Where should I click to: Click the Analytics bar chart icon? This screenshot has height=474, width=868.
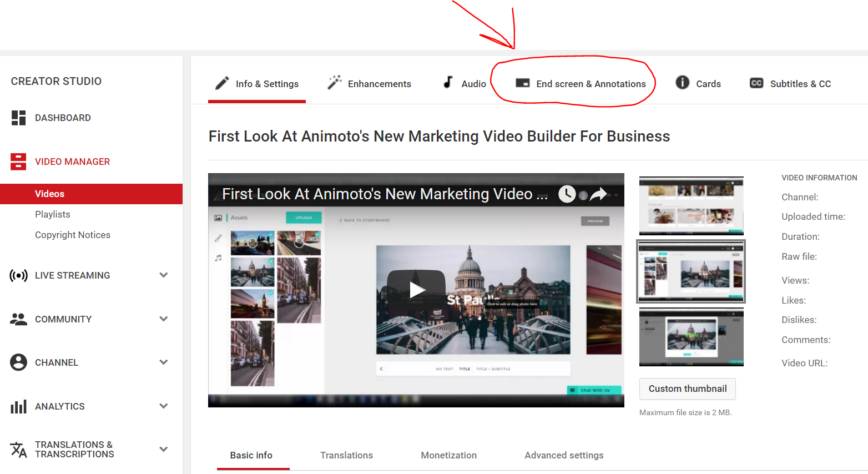pyautogui.click(x=18, y=406)
